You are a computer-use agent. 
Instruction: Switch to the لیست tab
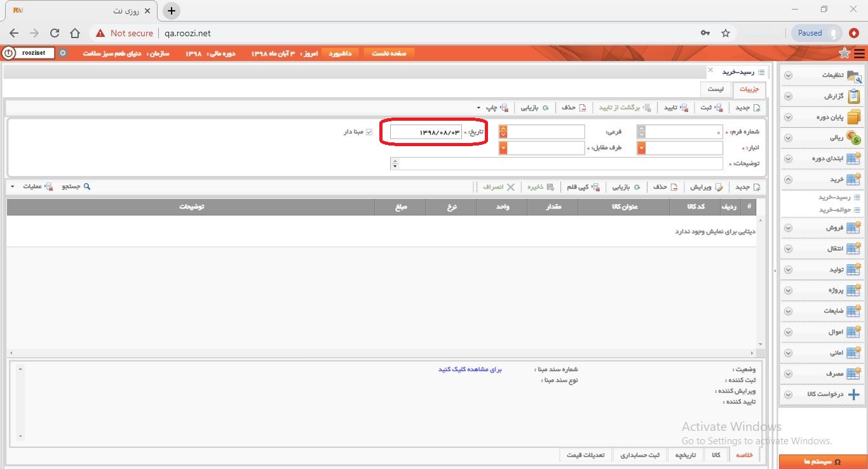(x=715, y=90)
